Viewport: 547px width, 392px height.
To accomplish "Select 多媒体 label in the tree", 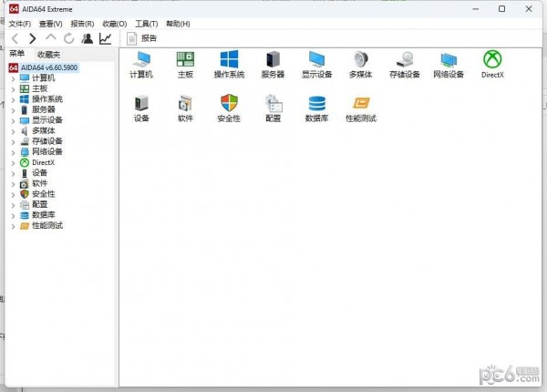I will (x=44, y=130).
